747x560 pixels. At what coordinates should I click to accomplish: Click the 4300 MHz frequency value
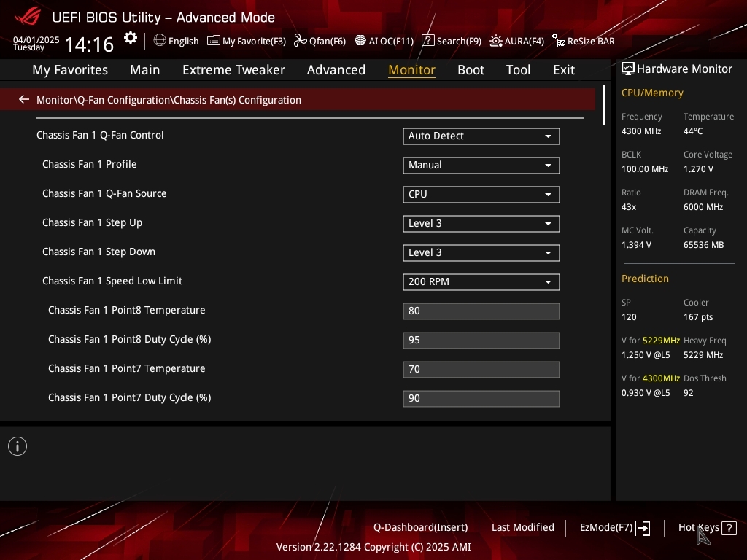(641, 131)
